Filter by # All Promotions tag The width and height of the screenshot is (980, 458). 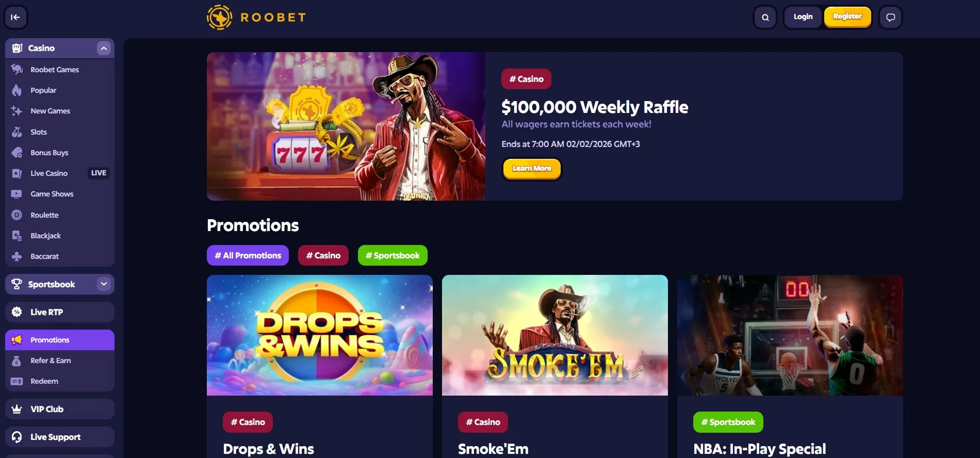(x=248, y=255)
